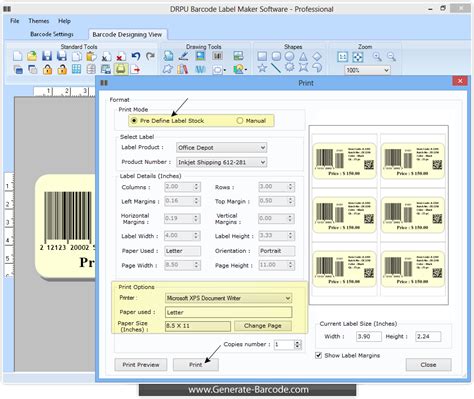
Task: Toggle the blue grid icon
Action: point(76,69)
